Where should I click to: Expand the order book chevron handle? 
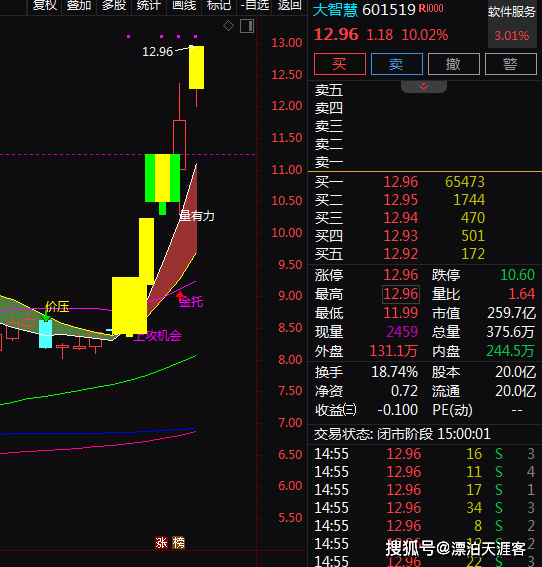tap(424, 86)
